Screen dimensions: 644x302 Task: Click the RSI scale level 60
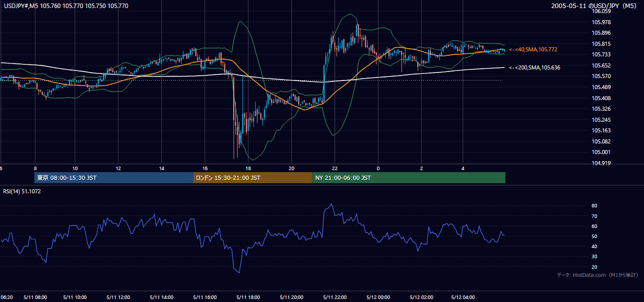coord(595,226)
